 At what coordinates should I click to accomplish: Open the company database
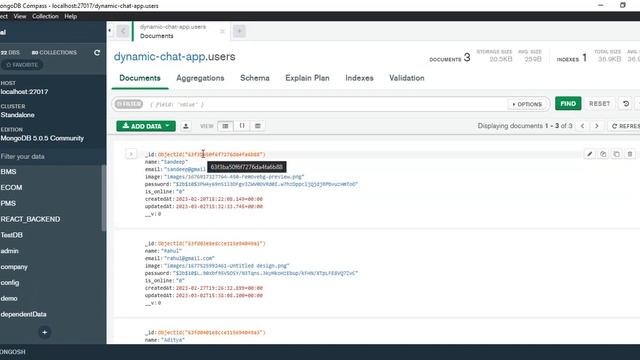(14, 267)
